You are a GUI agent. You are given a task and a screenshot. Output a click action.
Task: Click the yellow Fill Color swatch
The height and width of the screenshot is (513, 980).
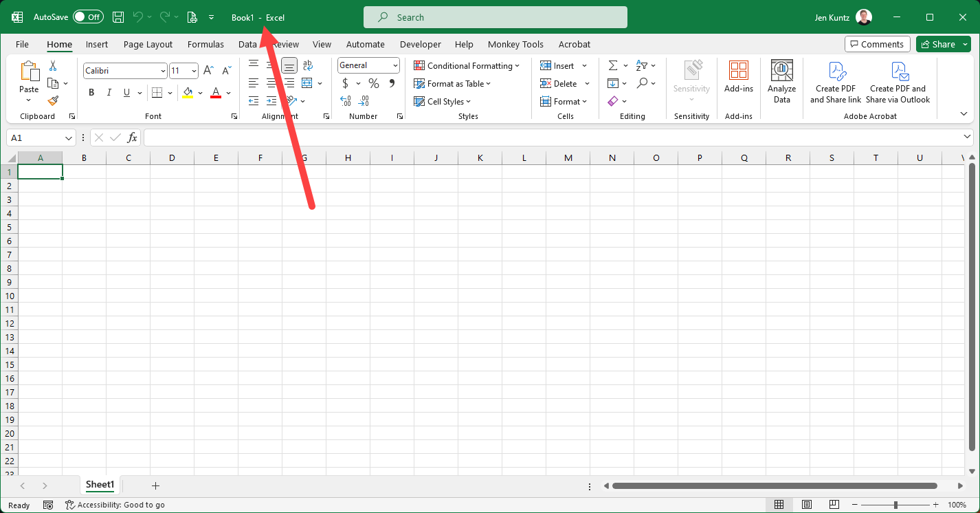click(188, 93)
